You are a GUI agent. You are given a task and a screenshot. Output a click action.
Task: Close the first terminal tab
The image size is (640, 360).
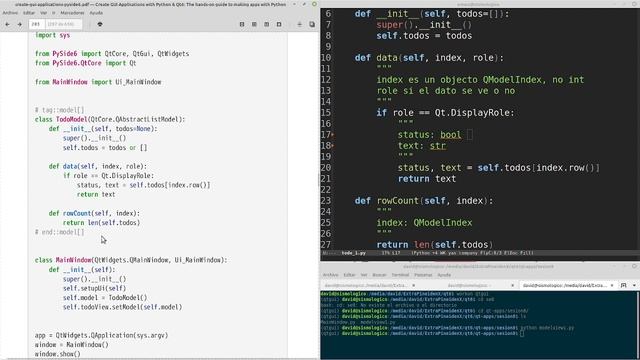pyautogui.click(x=413, y=285)
